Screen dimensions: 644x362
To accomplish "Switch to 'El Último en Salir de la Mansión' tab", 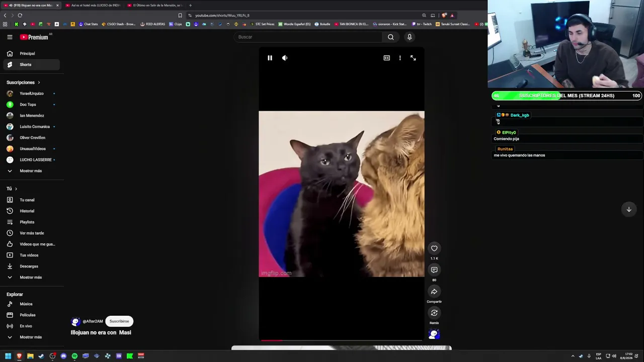I will 155,5.
